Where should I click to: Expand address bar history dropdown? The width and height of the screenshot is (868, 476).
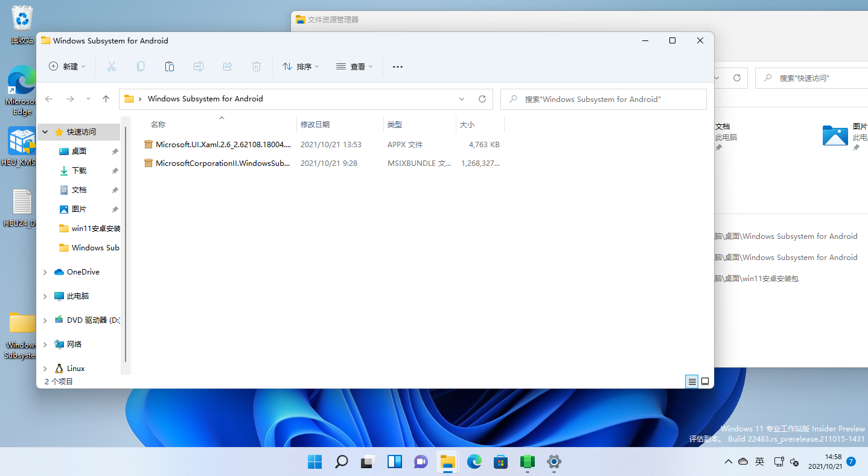click(462, 99)
